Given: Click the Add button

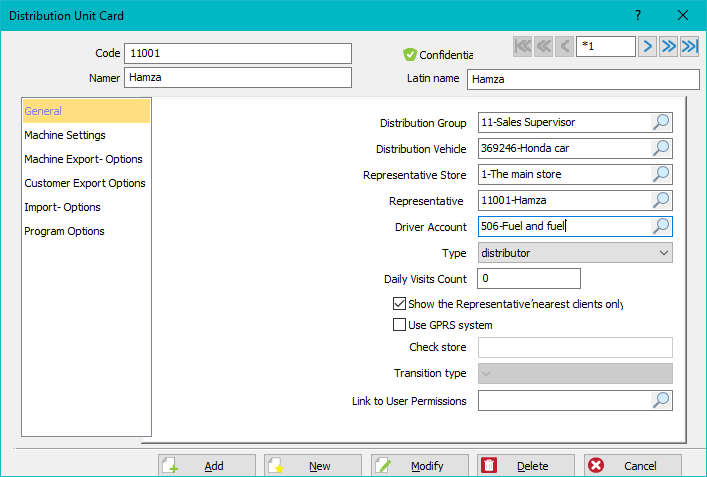Looking at the screenshot, I should pyautogui.click(x=207, y=465).
